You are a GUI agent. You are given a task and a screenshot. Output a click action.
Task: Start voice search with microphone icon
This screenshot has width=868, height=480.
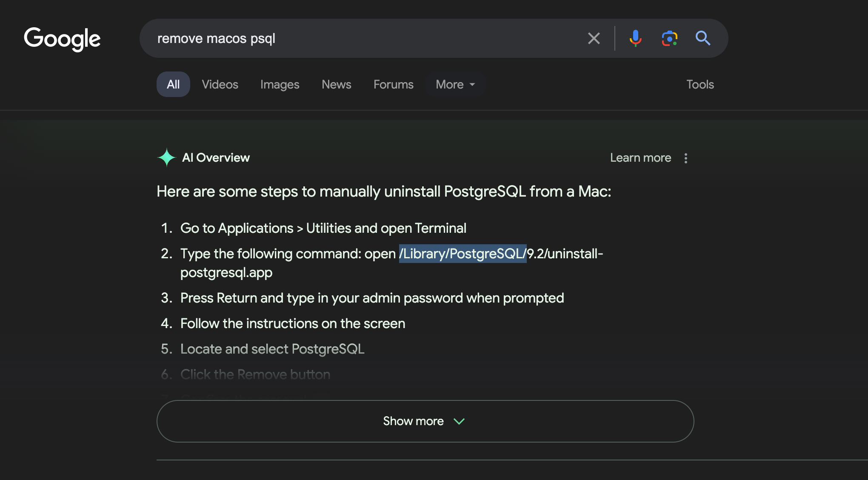click(x=635, y=38)
